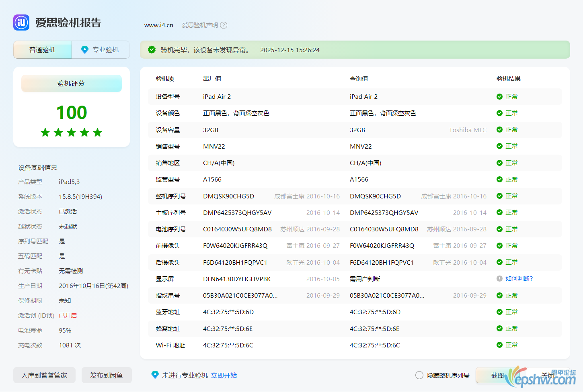Toggle the 隐藏整机序列号 radio option

pyautogui.click(x=419, y=375)
